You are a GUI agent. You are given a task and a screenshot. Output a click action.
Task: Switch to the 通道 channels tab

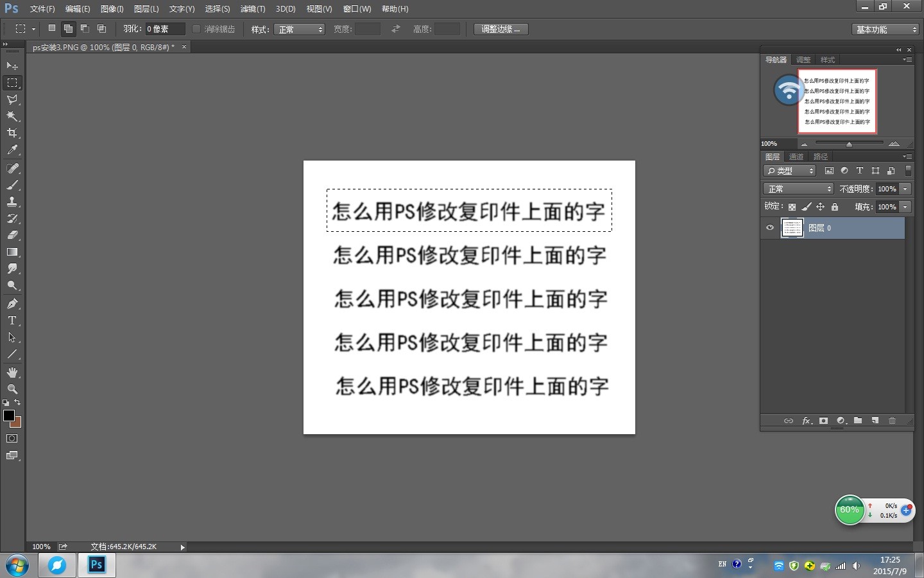[x=796, y=156]
